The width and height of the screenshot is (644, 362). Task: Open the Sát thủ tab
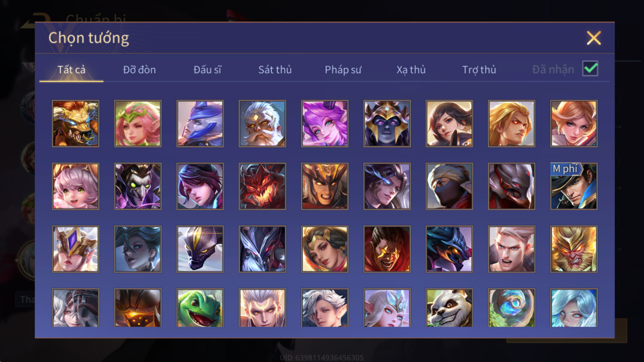coord(275,70)
